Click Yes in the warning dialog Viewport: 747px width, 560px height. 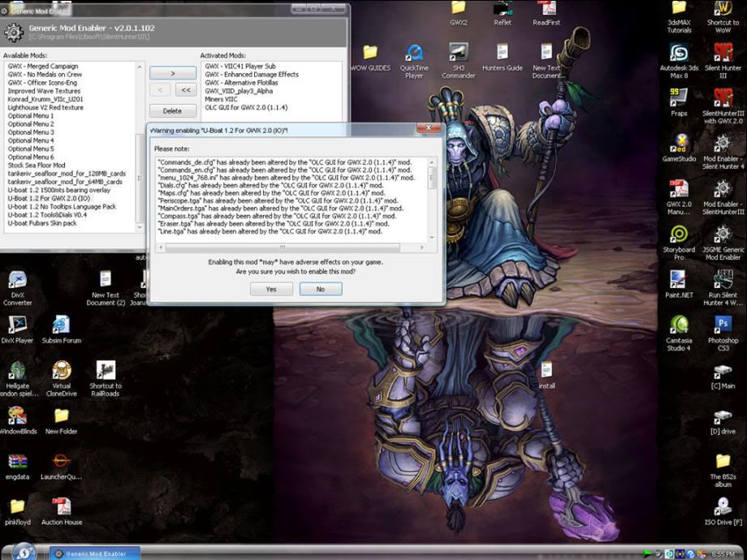[x=271, y=289]
